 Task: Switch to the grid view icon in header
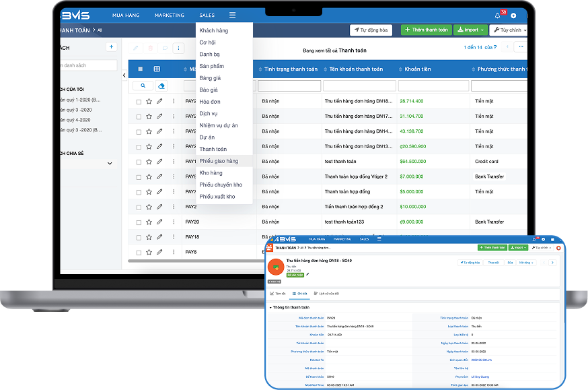[157, 69]
